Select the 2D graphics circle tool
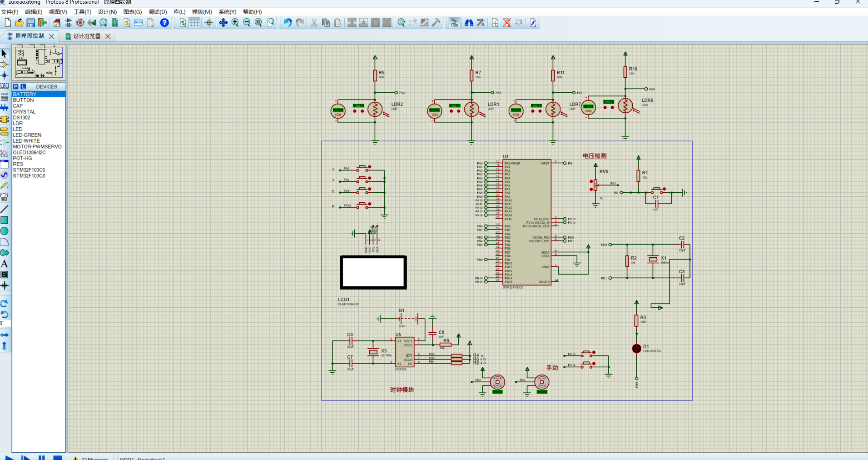This screenshot has height=460, width=868. coord(5,231)
